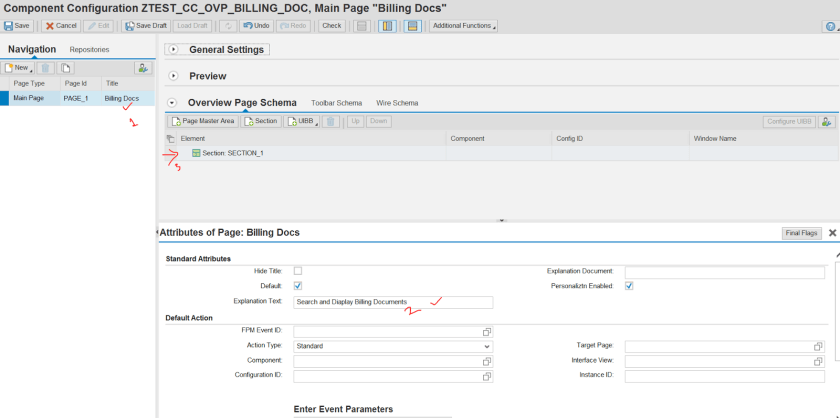Toggle the Hide Title checkbox
Screen dimensions: 840x418
tap(298, 271)
